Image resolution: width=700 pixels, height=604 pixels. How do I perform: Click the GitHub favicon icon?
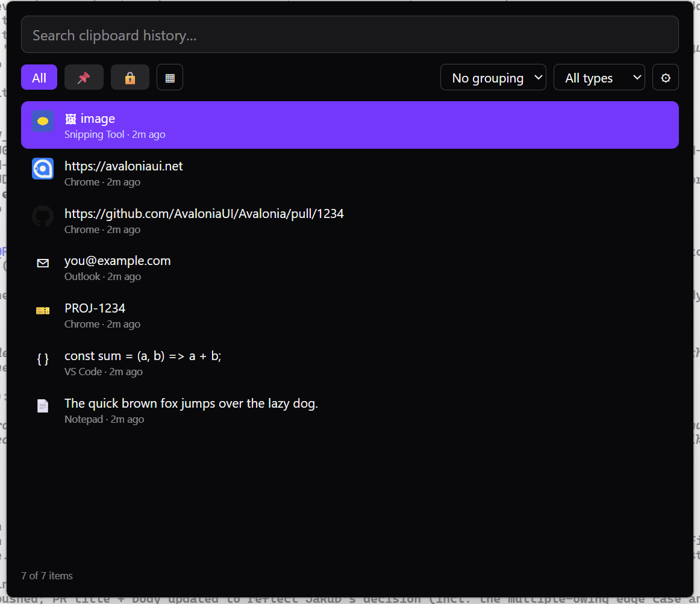(43, 216)
